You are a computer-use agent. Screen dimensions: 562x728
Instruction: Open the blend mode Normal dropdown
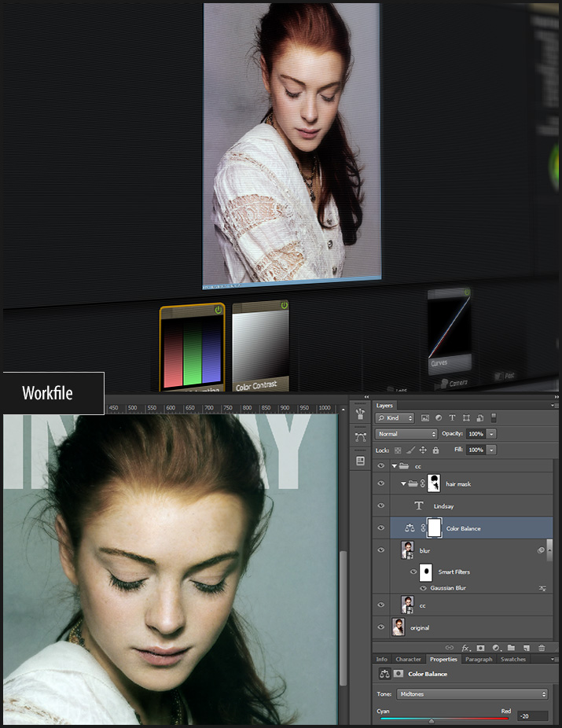coord(406,434)
